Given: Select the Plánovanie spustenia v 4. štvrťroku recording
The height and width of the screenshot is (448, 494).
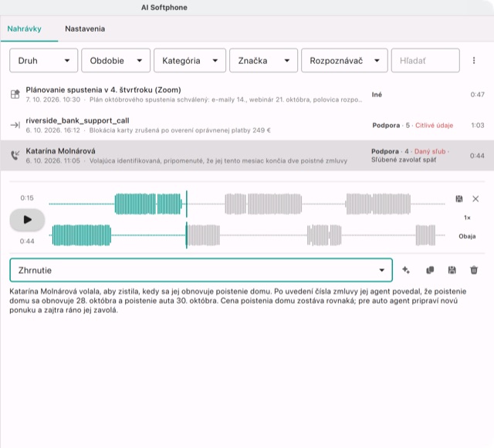Looking at the screenshot, I should (x=247, y=94).
